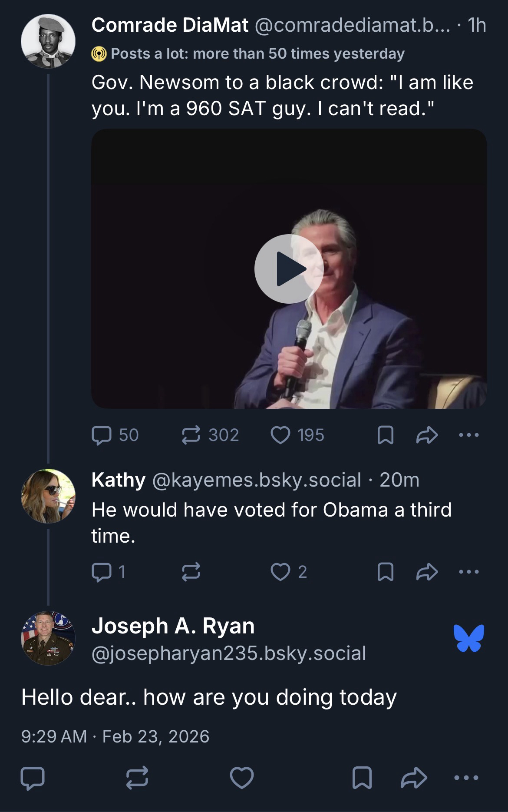Viewport: 508px width, 812px height.
Task: Like Comrade DiaMat's post with 195 likes
Action: pyautogui.click(x=280, y=435)
